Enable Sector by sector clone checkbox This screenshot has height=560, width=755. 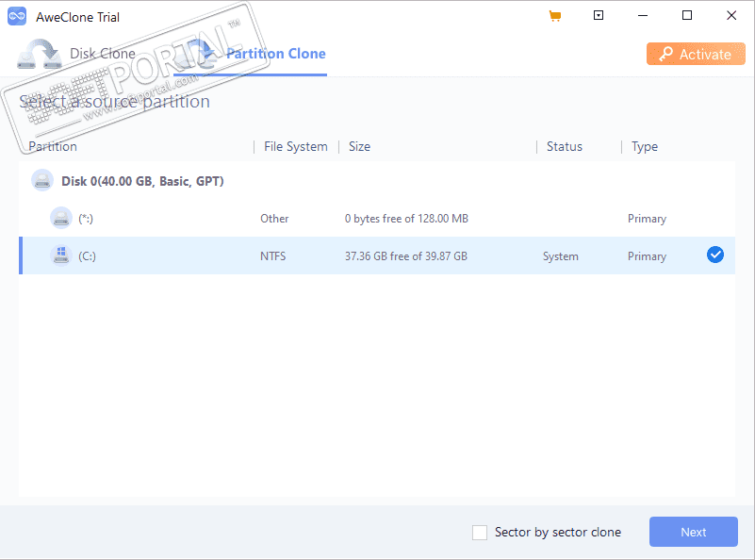pos(480,533)
